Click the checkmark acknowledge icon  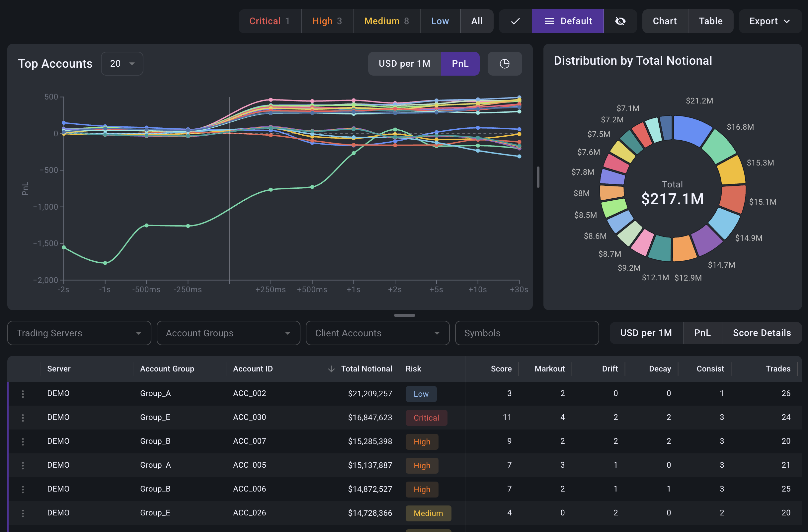click(x=515, y=21)
